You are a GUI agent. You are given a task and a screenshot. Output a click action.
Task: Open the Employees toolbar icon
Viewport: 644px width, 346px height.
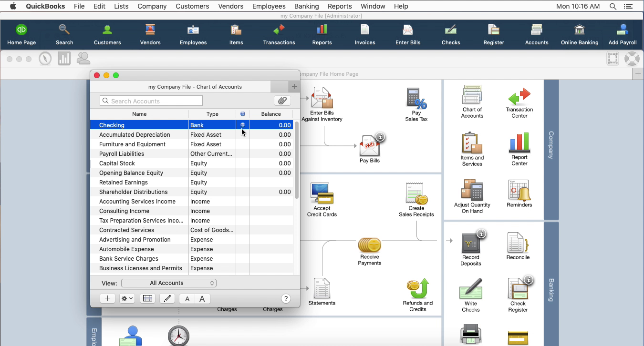click(x=193, y=34)
